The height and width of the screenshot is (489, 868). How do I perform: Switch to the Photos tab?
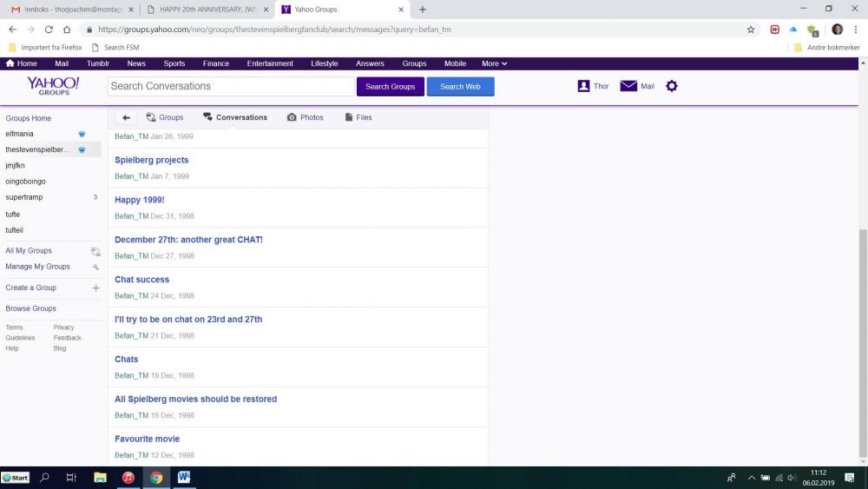point(305,117)
